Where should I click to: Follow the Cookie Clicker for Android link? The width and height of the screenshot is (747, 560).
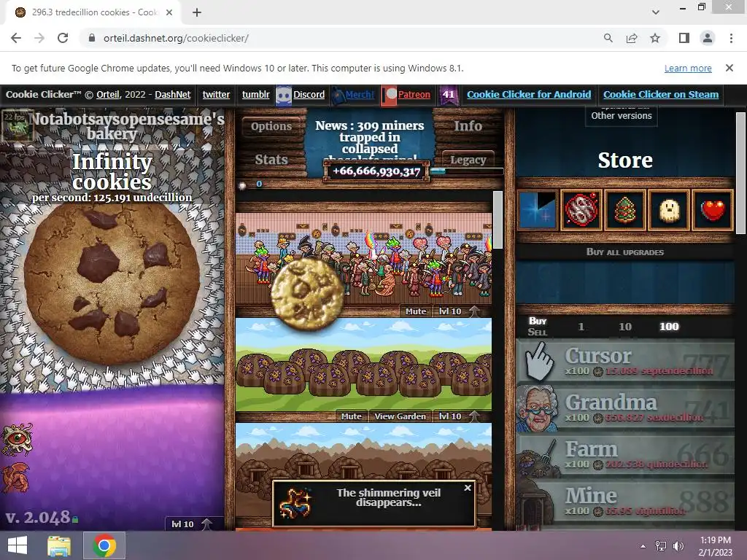point(529,94)
